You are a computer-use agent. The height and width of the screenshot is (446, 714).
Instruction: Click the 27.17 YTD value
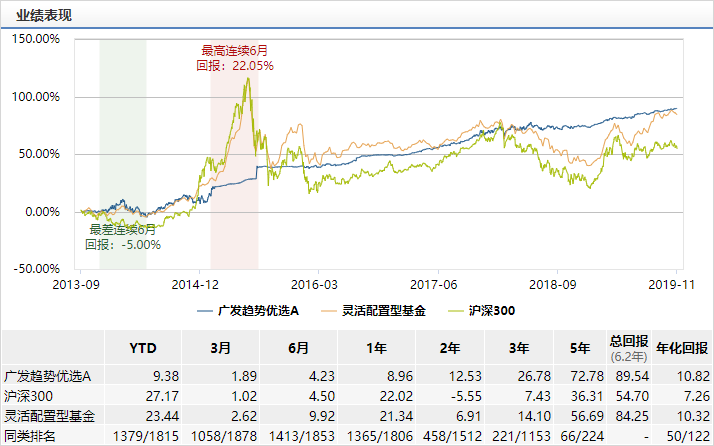coord(162,396)
